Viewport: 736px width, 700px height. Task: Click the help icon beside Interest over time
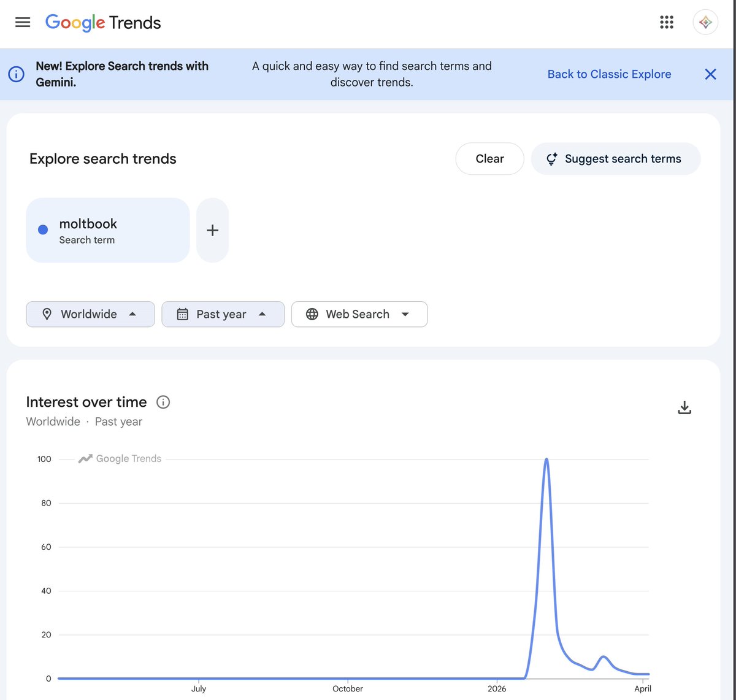(163, 402)
